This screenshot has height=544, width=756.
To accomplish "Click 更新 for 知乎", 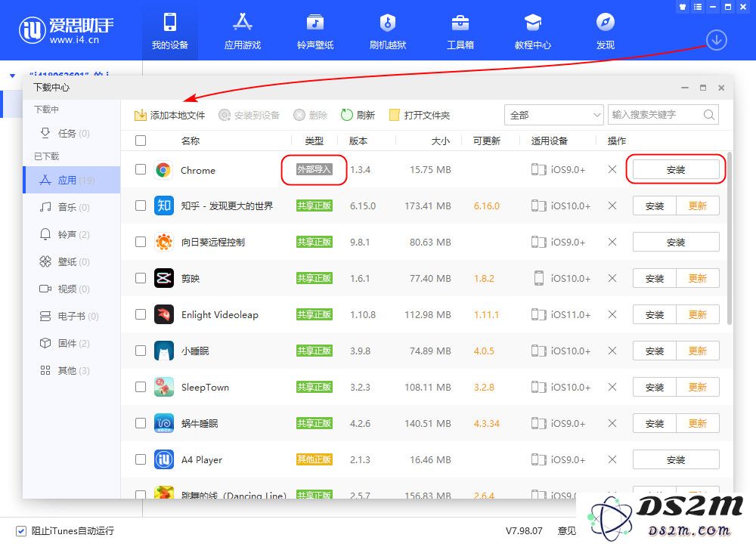I will coord(698,206).
